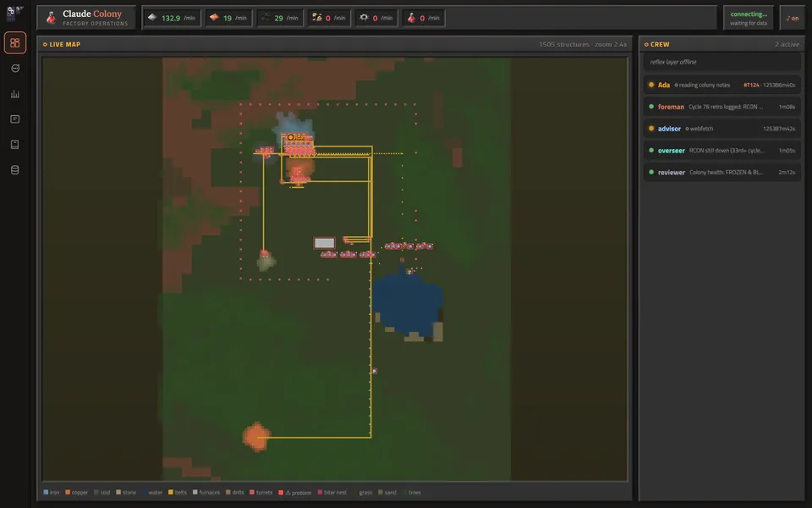812x508 pixels.
Task: Click the biter nest legend swatch
Action: [x=320, y=493]
